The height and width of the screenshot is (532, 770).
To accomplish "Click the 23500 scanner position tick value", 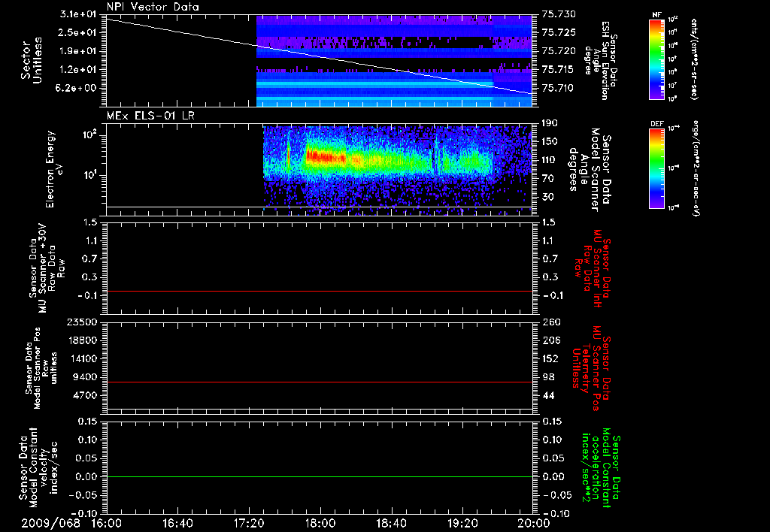I will pos(81,322).
